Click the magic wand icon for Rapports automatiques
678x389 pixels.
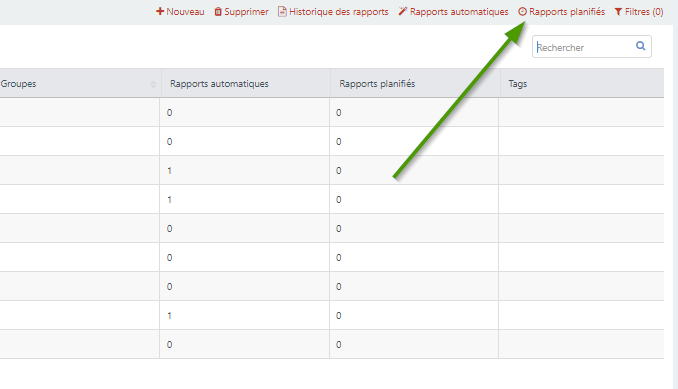pyautogui.click(x=403, y=11)
